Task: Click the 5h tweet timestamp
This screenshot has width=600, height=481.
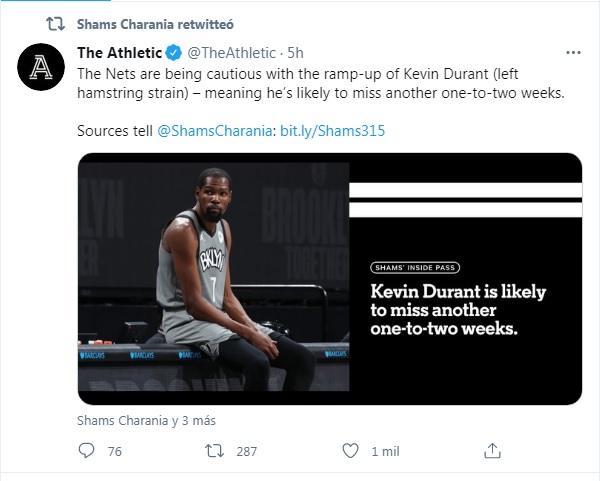Action: (295, 53)
